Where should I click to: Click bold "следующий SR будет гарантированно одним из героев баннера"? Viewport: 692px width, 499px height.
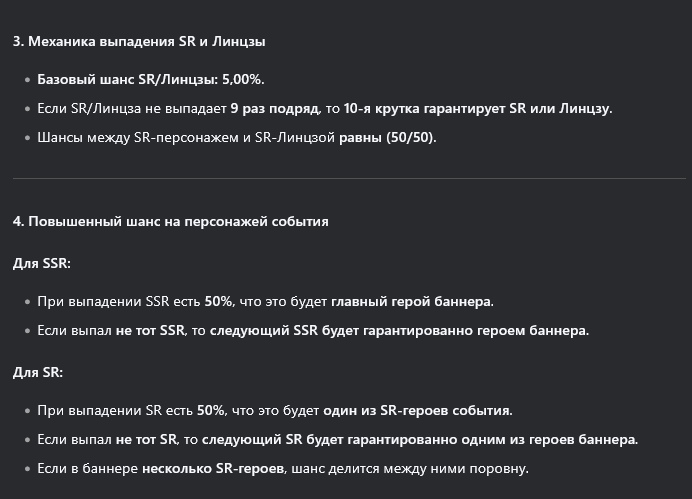click(419, 439)
